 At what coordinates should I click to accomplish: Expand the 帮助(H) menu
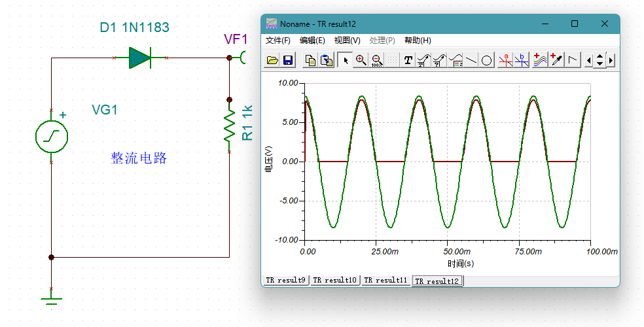[x=418, y=41]
